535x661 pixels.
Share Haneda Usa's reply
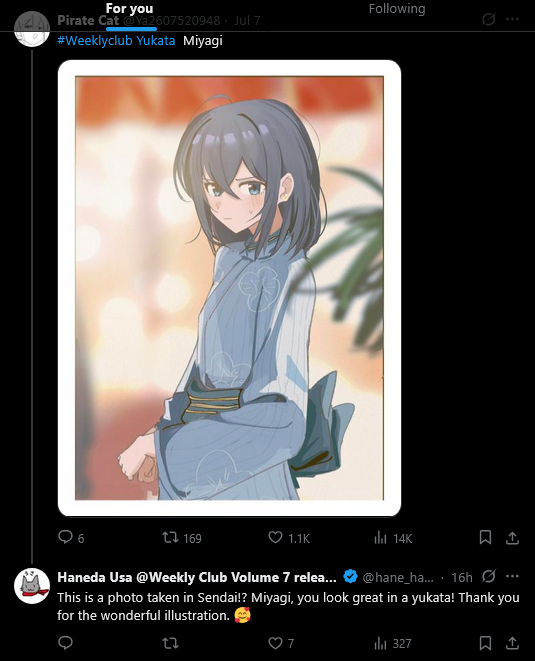pyautogui.click(x=512, y=643)
